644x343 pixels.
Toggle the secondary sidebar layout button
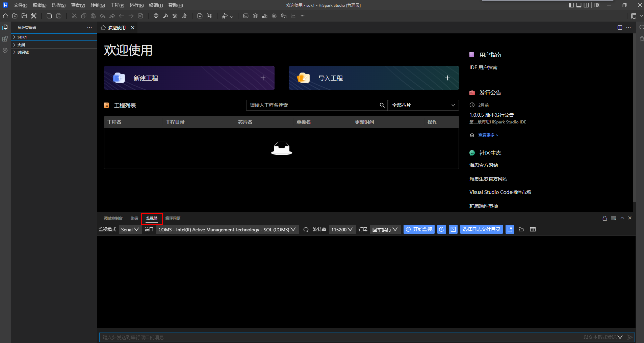586,5
